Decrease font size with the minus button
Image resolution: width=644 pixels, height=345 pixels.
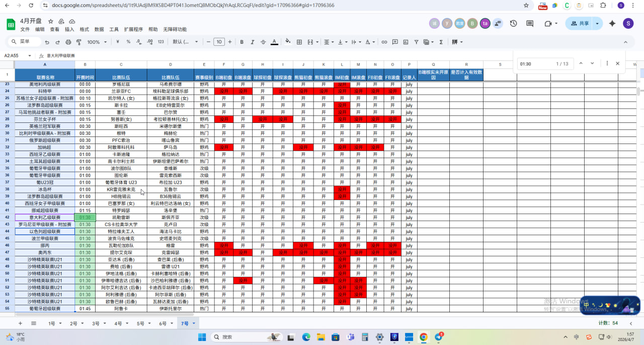[x=209, y=42]
